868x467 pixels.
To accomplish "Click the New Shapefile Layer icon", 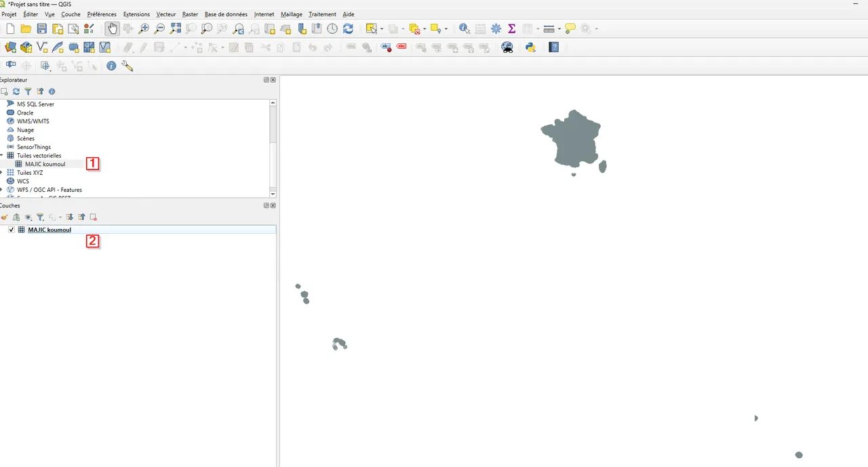I will click(42, 47).
